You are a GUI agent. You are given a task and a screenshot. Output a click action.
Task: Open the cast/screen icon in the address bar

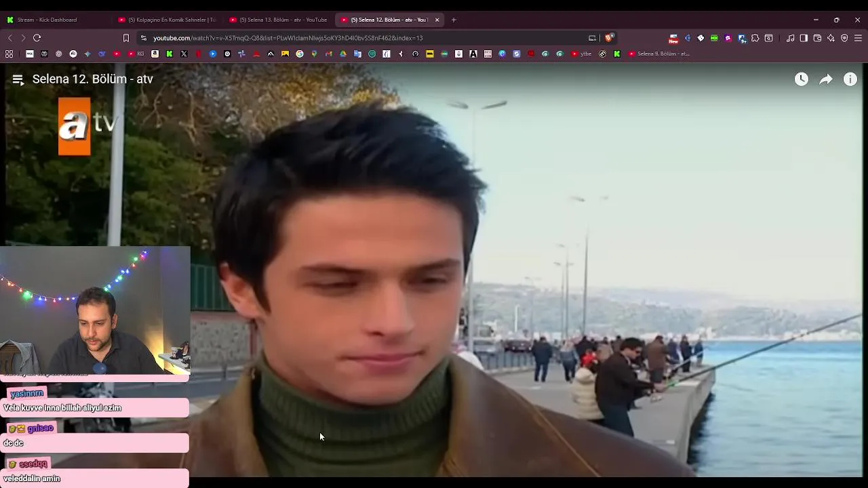click(x=592, y=38)
